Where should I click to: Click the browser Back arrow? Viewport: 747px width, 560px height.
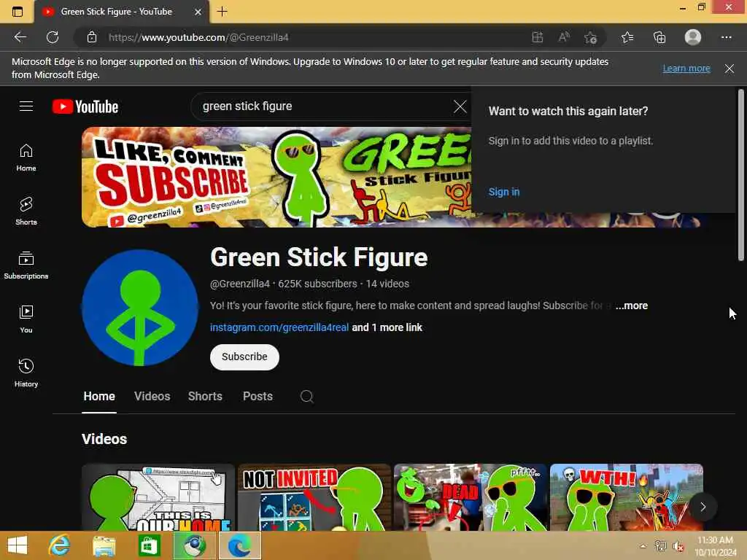(20, 37)
